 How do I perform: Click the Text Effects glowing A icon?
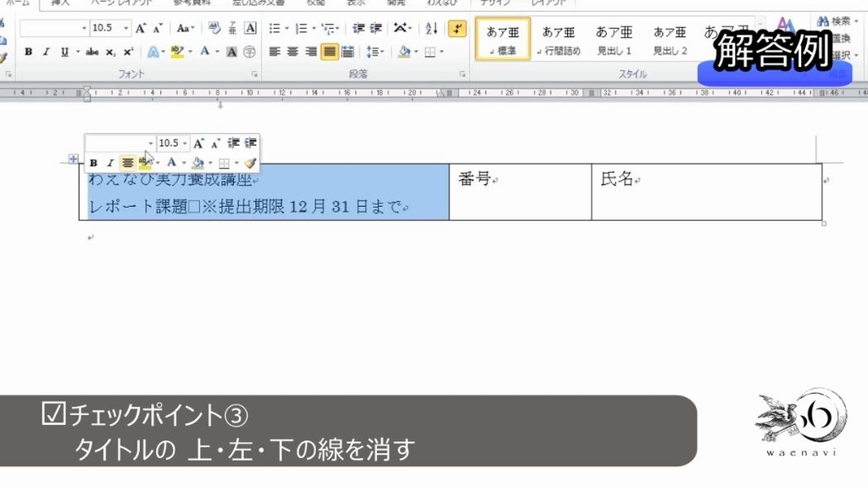point(153,52)
